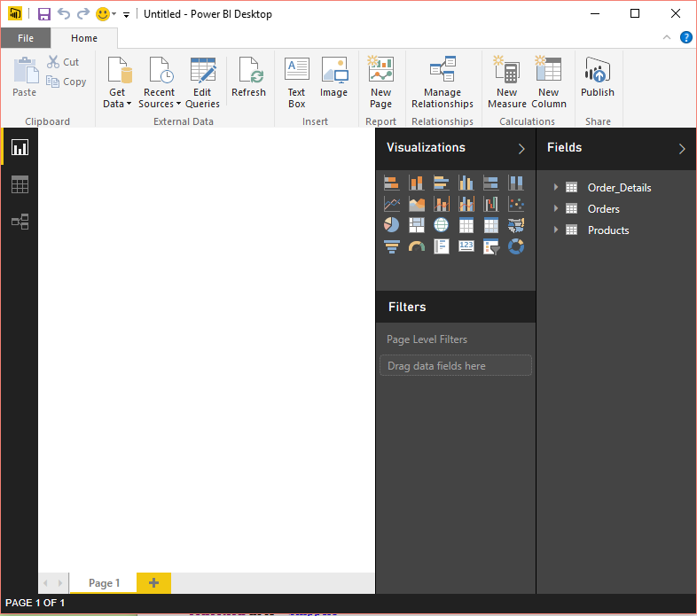Expand the Products table fields
The height and width of the screenshot is (616, 697).
[556, 230]
